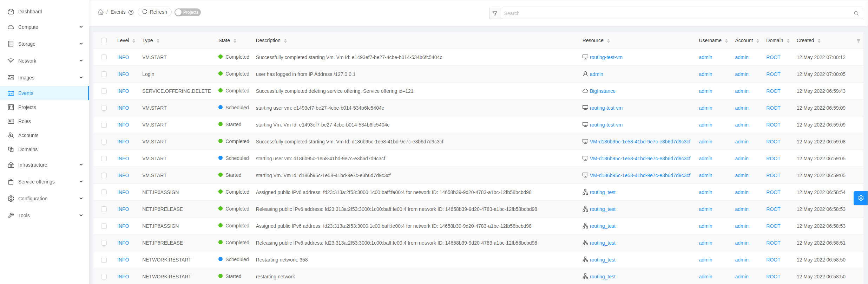
Task: Click the Configuration gear icon
Action: tap(11, 199)
